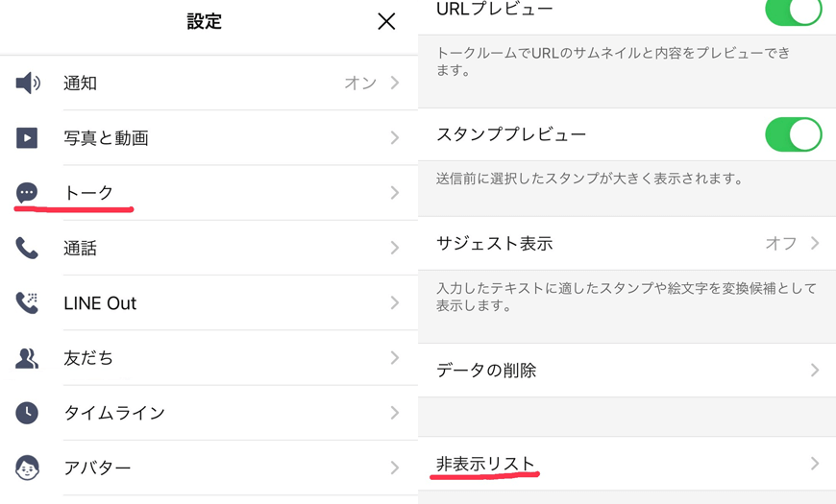Viewport: 836px width, 504px height.
Task: Close the 設定 screen with X
Action: 386,21
